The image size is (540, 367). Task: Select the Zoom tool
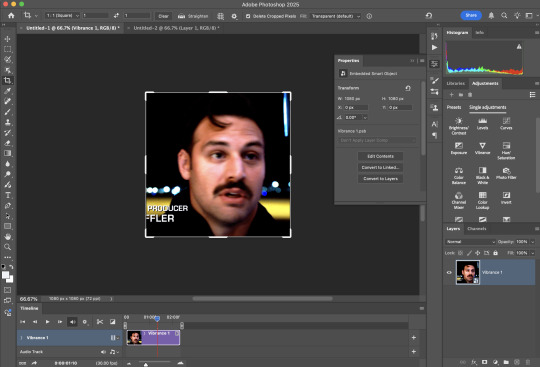coord(7,247)
